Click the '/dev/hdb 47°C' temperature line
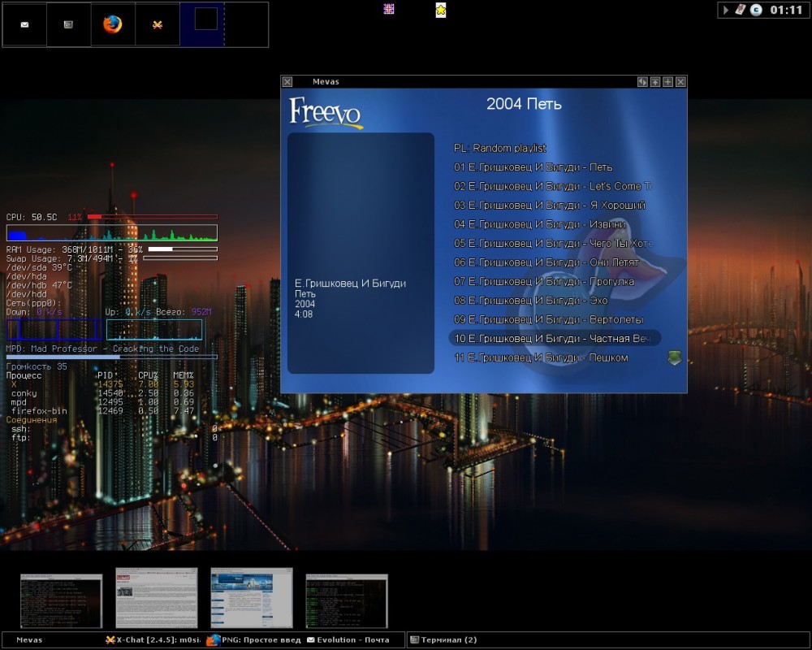This screenshot has height=650, width=812. pos(39,285)
